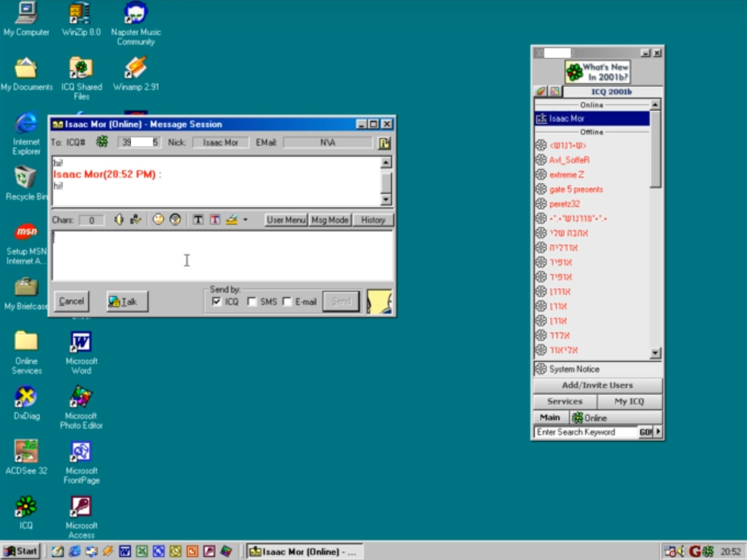
Task: Open My Computer desktop icon
Action: click(26, 20)
